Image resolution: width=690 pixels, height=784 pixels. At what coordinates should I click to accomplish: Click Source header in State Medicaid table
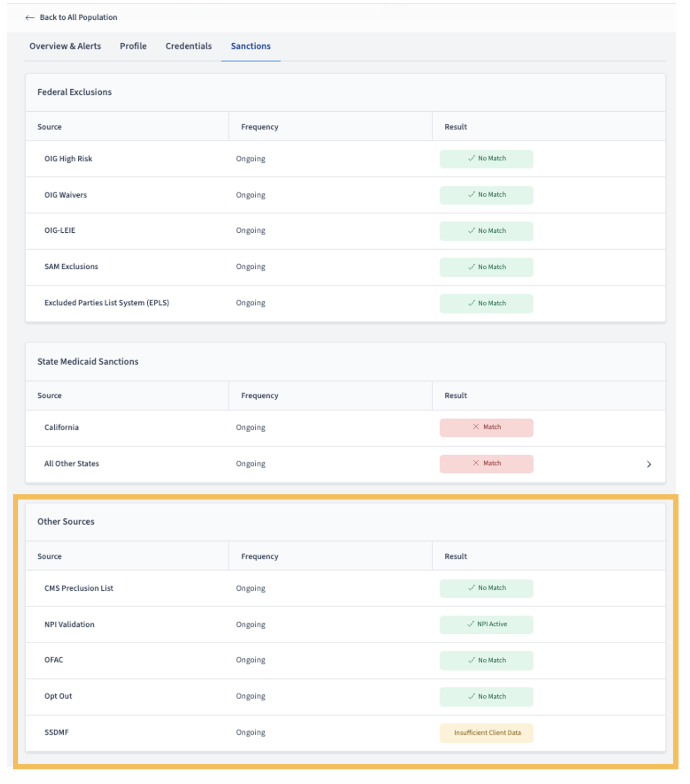(x=50, y=396)
